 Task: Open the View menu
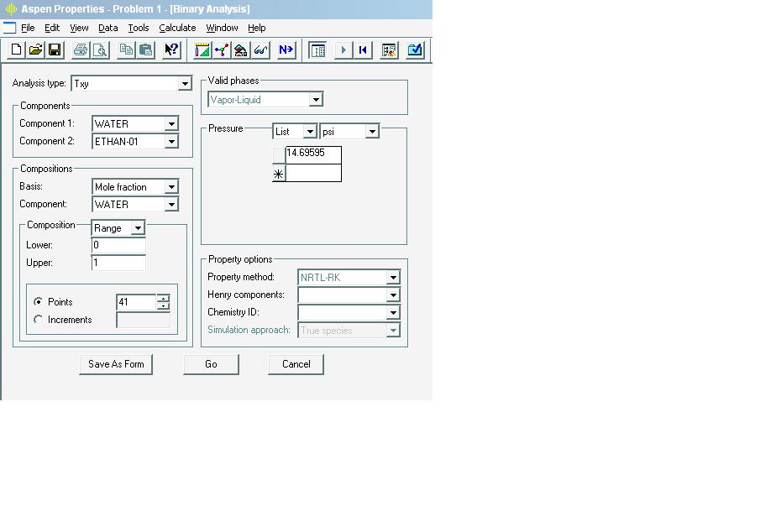(79, 28)
